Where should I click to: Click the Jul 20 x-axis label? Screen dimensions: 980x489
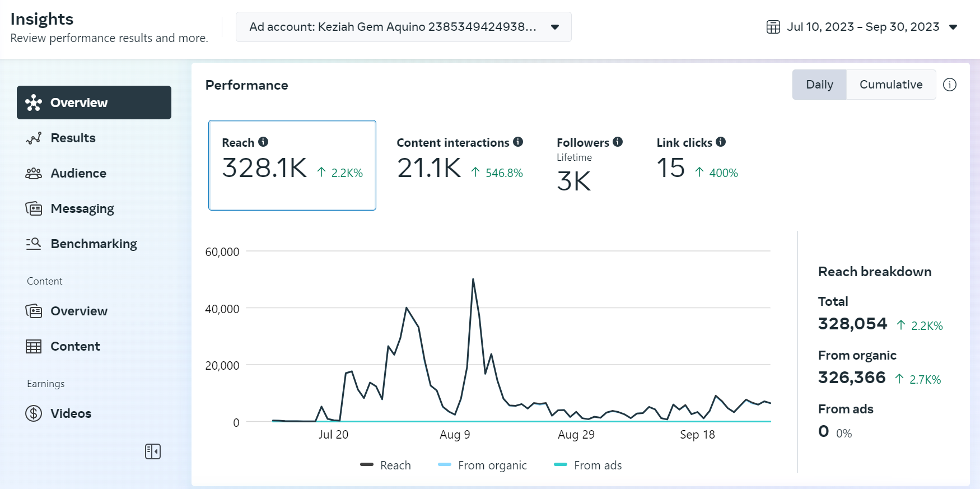[333, 435]
